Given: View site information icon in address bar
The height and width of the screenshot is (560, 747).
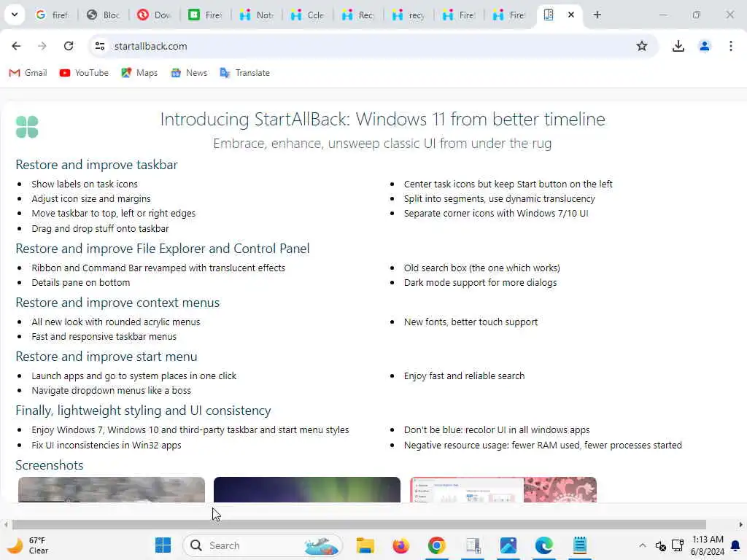Looking at the screenshot, I should (99, 46).
